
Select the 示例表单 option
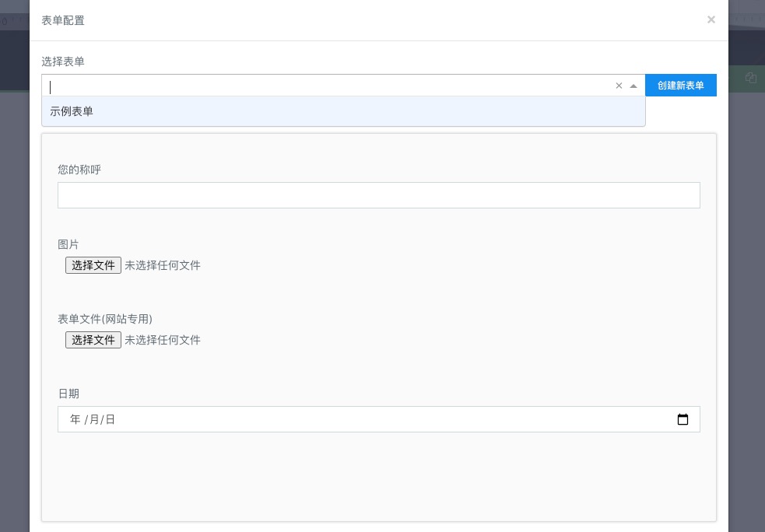click(x=343, y=111)
